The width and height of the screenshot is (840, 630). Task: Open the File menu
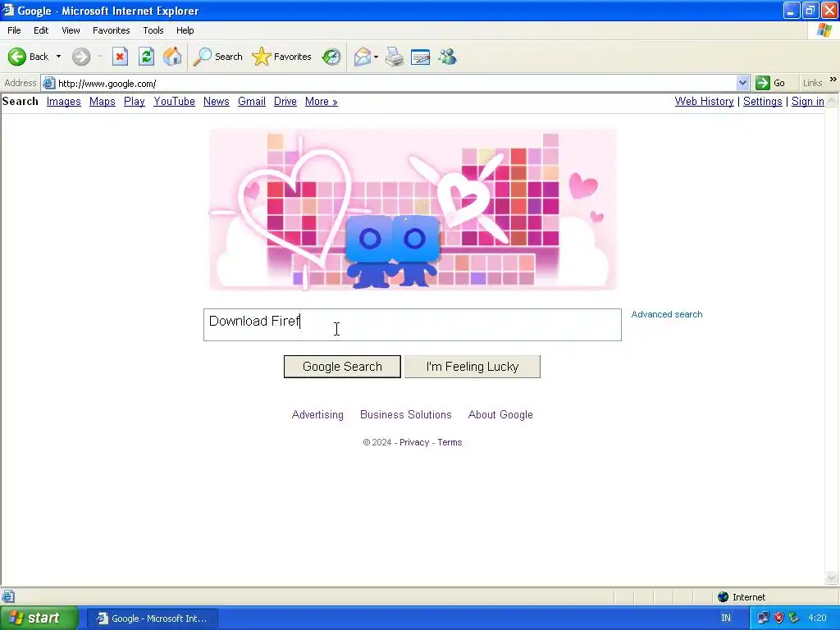tap(14, 30)
